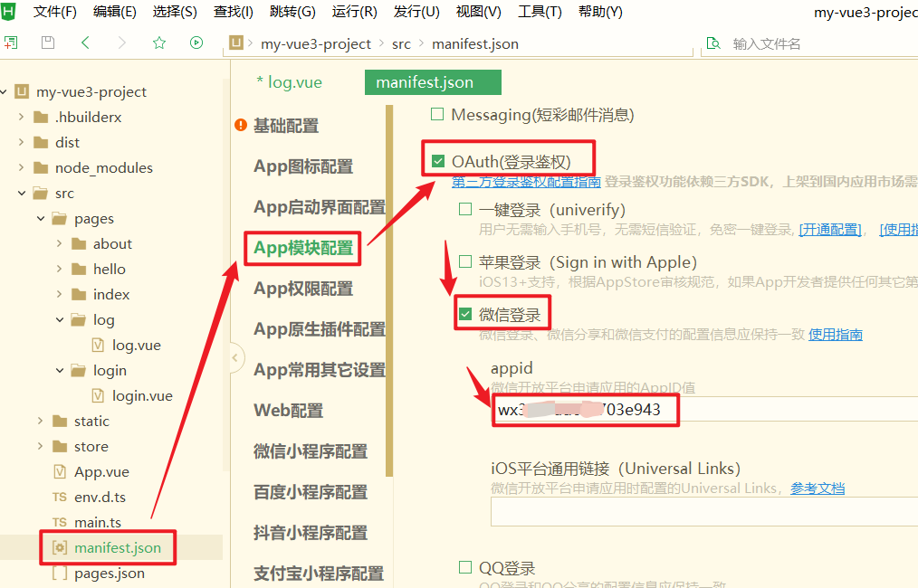The image size is (918, 588).
Task: Click the Save icon in the toolbar
Action: click(47, 42)
